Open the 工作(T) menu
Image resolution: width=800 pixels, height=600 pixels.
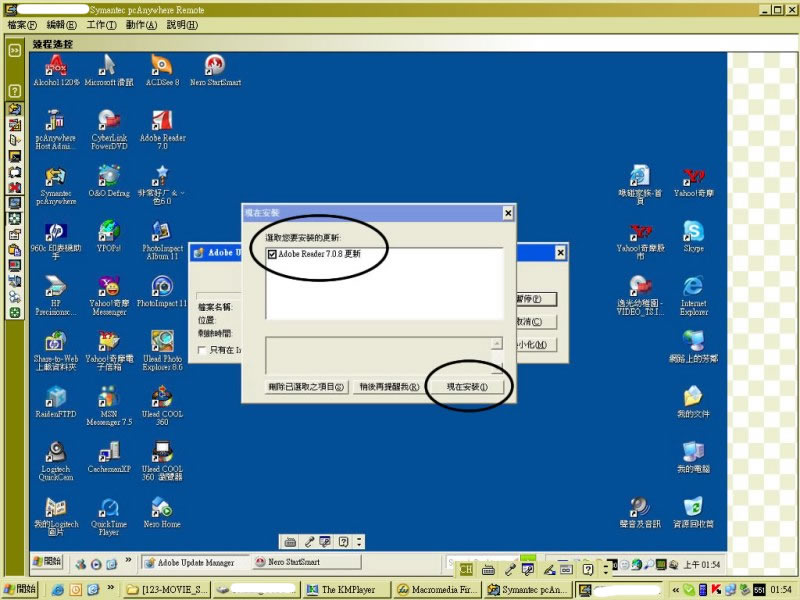(101, 25)
